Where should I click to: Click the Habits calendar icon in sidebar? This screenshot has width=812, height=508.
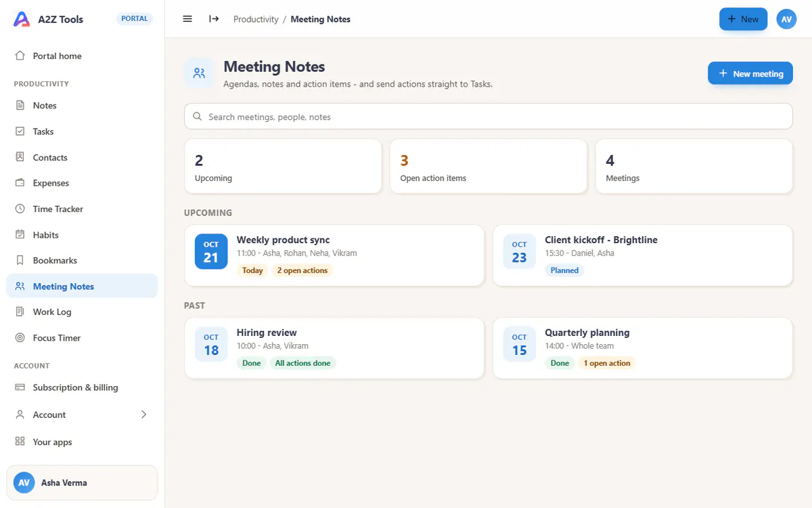[x=20, y=234]
